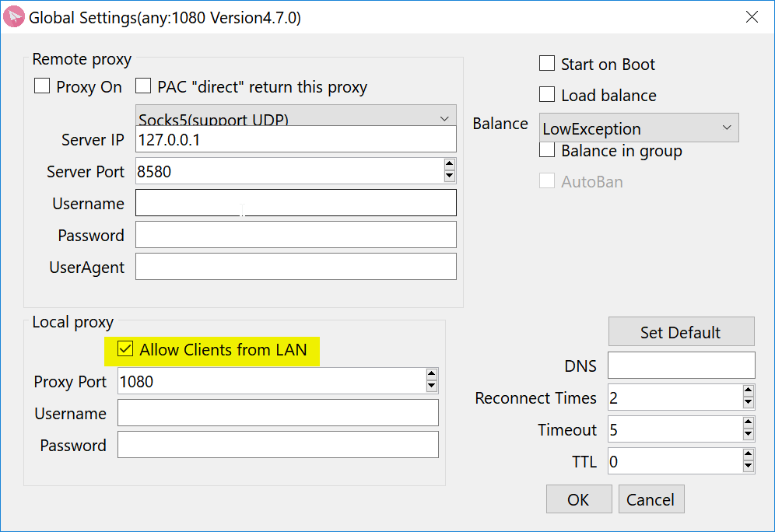Enable Start on Boot option

(x=548, y=64)
